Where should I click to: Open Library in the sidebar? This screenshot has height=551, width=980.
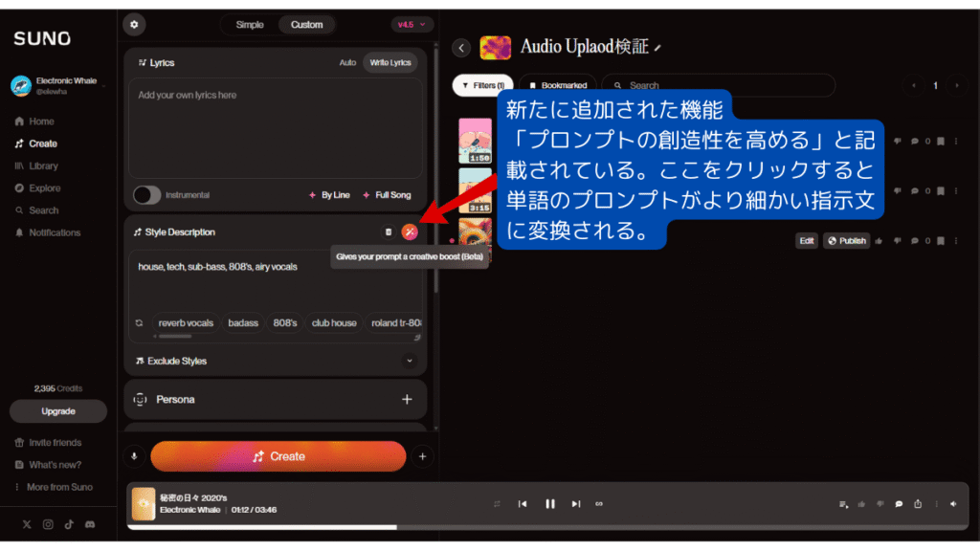pos(37,166)
